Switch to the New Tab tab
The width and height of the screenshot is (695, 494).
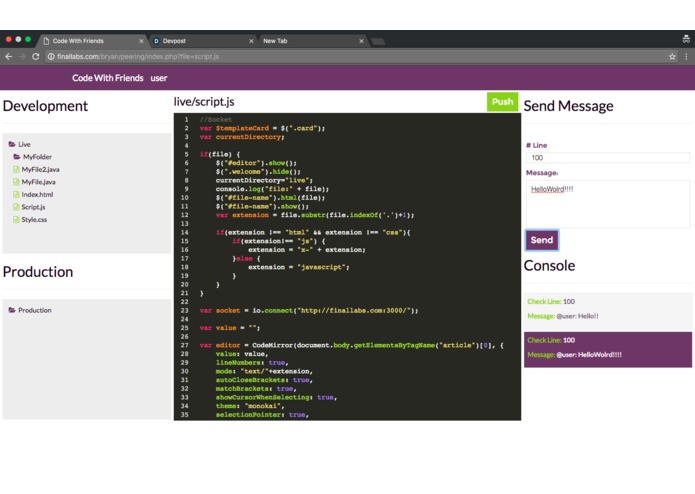pos(312,41)
